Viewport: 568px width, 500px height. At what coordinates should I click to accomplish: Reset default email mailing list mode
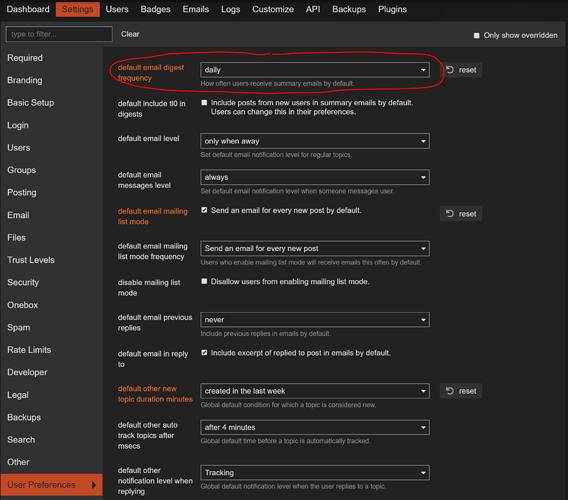[x=461, y=214]
